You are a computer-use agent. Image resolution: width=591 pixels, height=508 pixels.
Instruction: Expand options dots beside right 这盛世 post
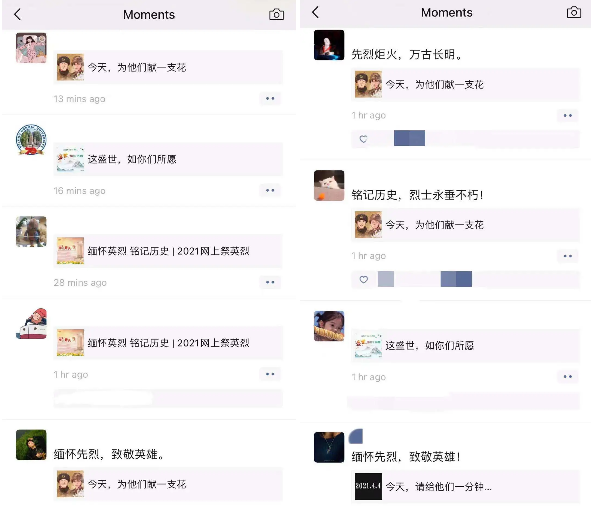pos(568,376)
